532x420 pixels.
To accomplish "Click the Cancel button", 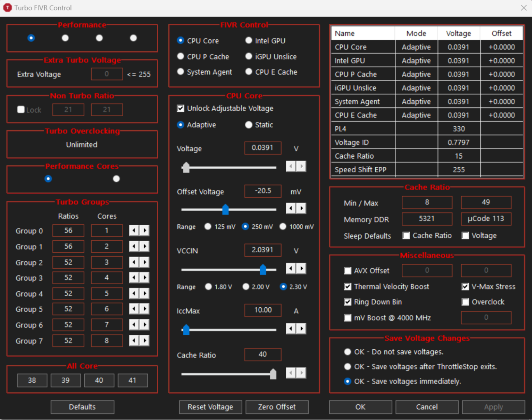I will [x=427, y=407].
